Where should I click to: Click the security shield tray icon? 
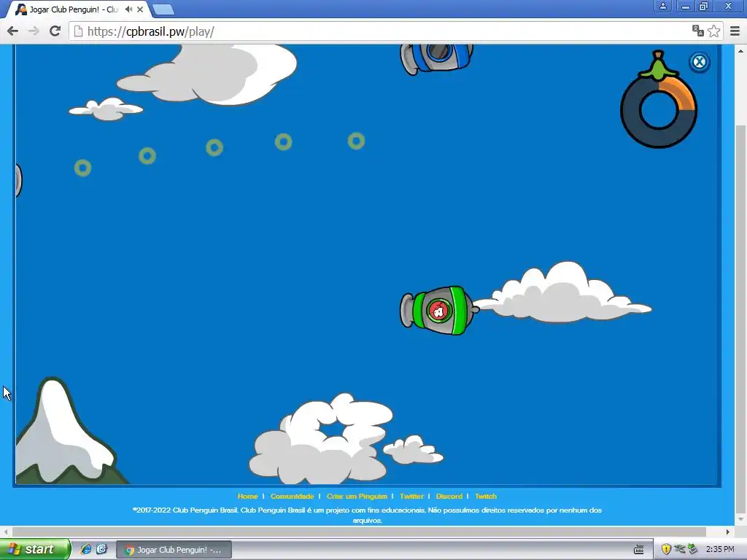pos(666,550)
